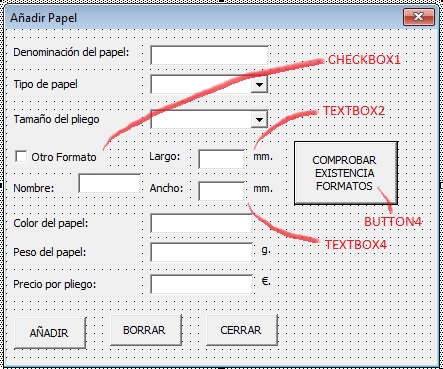Click COMPROBAR EXISTENCIA FORMATOS button
Image resolution: width=443 pixels, height=369 pixels.
click(x=346, y=173)
